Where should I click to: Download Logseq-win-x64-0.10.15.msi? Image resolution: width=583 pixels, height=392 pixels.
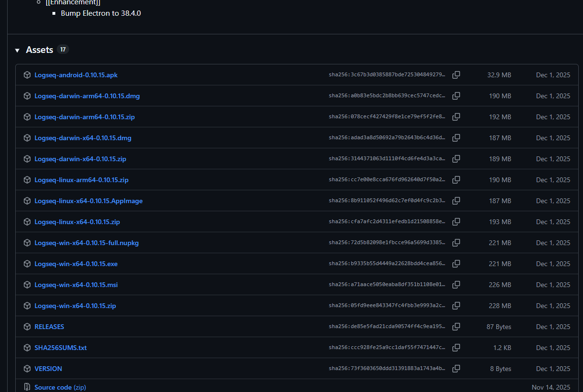click(x=76, y=285)
